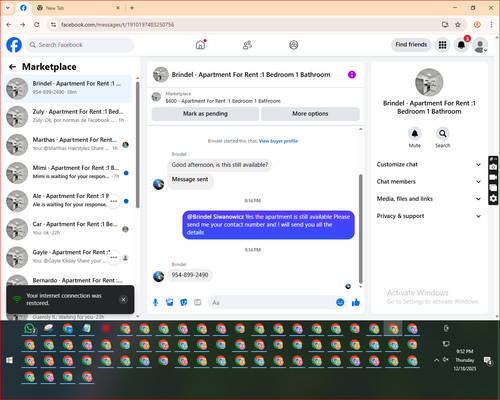500x400 pixels.
Task: Open more options for Ale conversation
Action: [114, 201]
